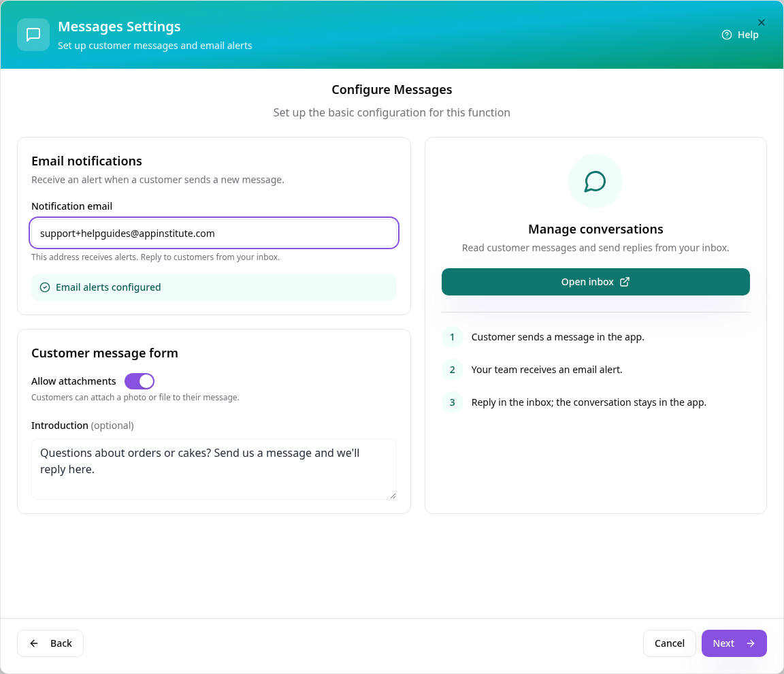Image resolution: width=784 pixels, height=674 pixels.
Task: Toggle Allow attachments switch off
Action: [x=140, y=381]
